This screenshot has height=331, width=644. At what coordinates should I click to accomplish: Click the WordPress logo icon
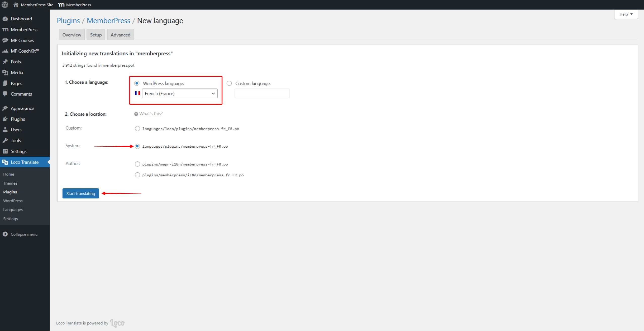click(5, 5)
